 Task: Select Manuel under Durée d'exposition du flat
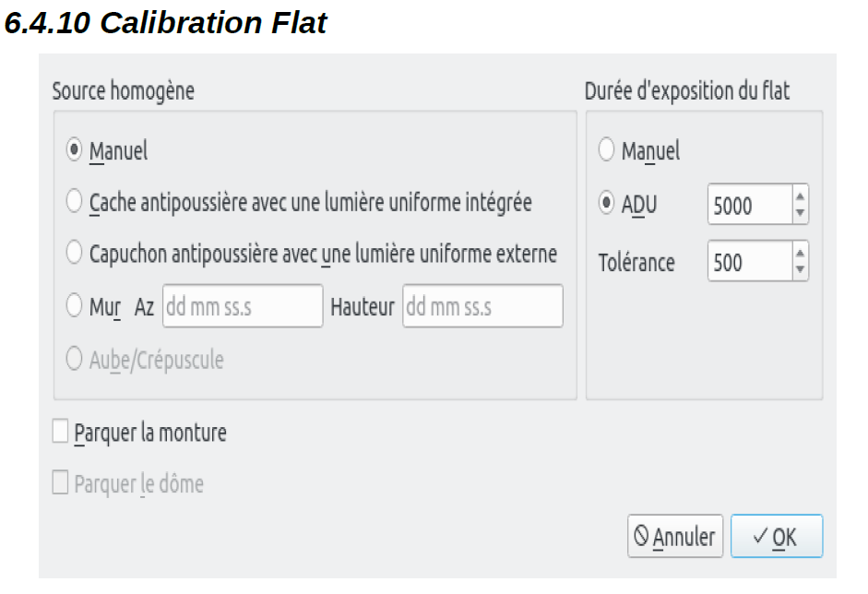coord(606,149)
